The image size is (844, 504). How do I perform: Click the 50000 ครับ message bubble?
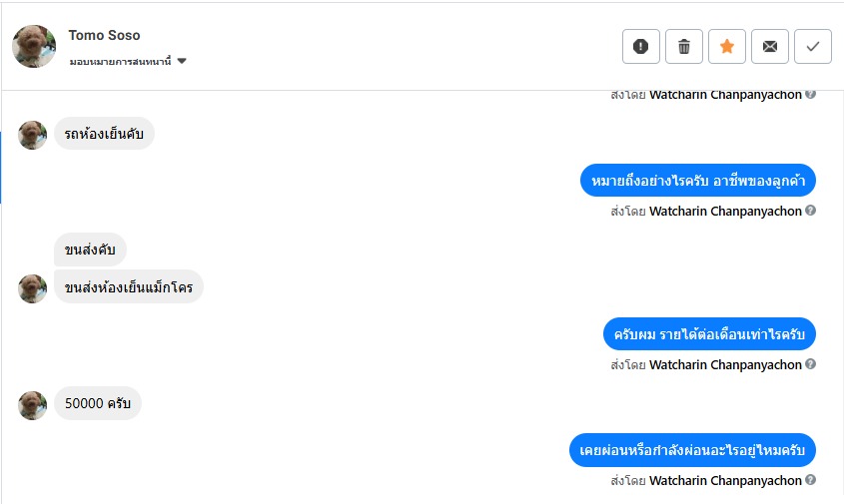[x=98, y=403]
